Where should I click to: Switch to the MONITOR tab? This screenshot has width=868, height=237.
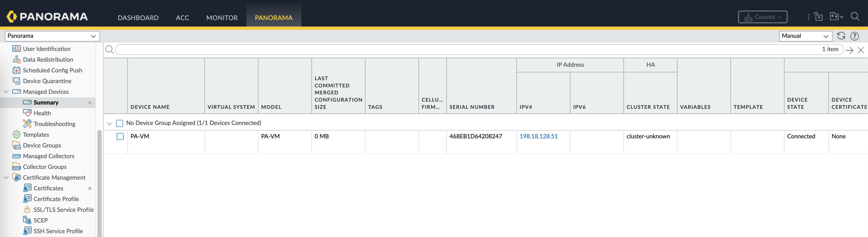(x=222, y=17)
